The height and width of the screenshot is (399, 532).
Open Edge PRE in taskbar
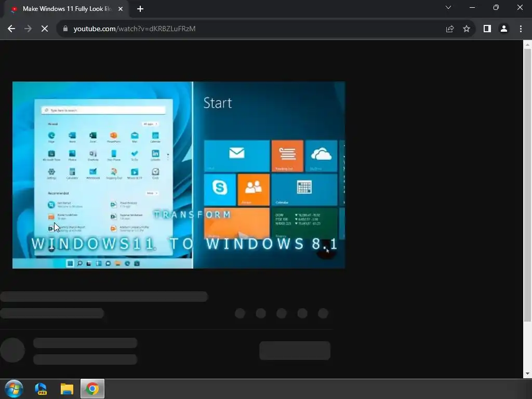pos(41,389)
